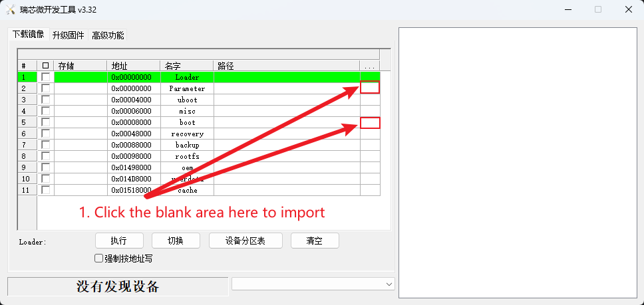Click the Parameter row browse cell

(370, 87)
